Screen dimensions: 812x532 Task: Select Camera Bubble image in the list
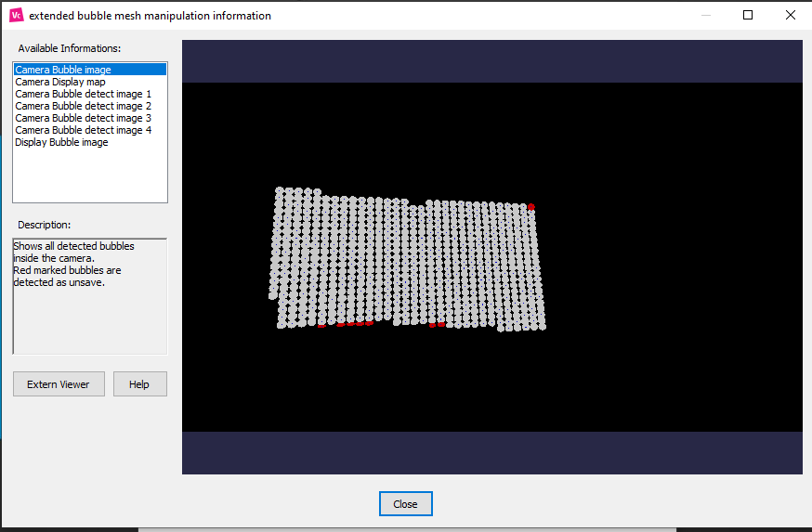click(x=63, y=70)
